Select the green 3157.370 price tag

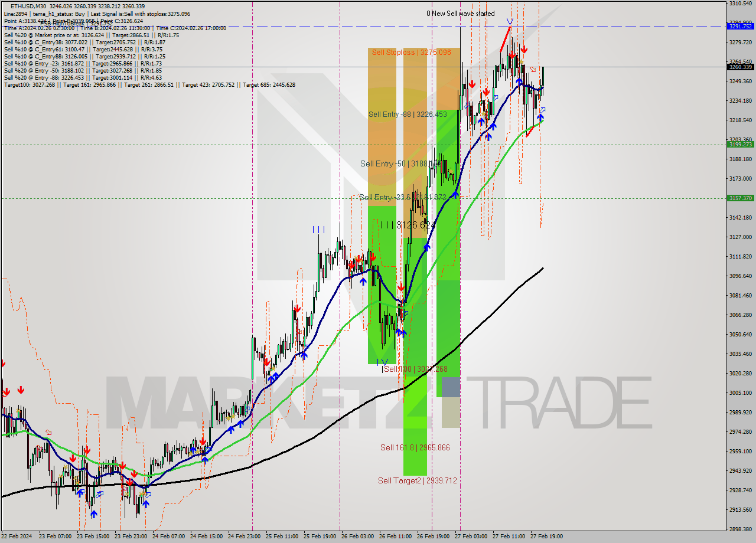click(740, 198)
